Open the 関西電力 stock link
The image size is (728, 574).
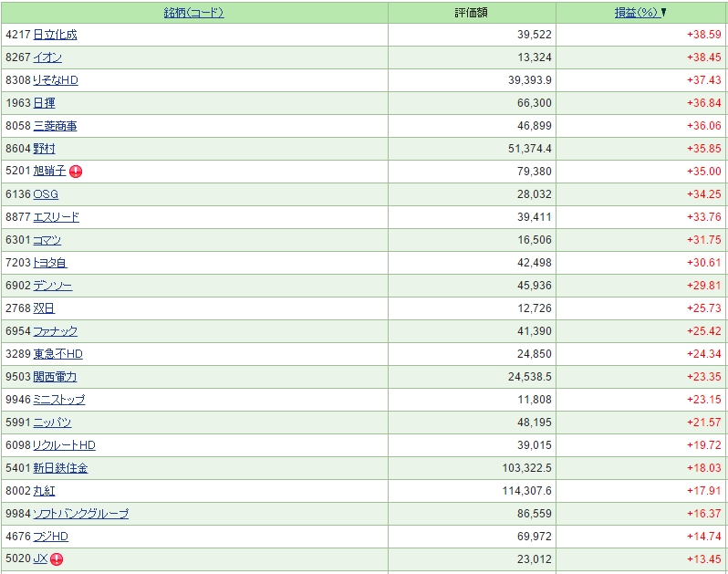(x=55, y=377)
